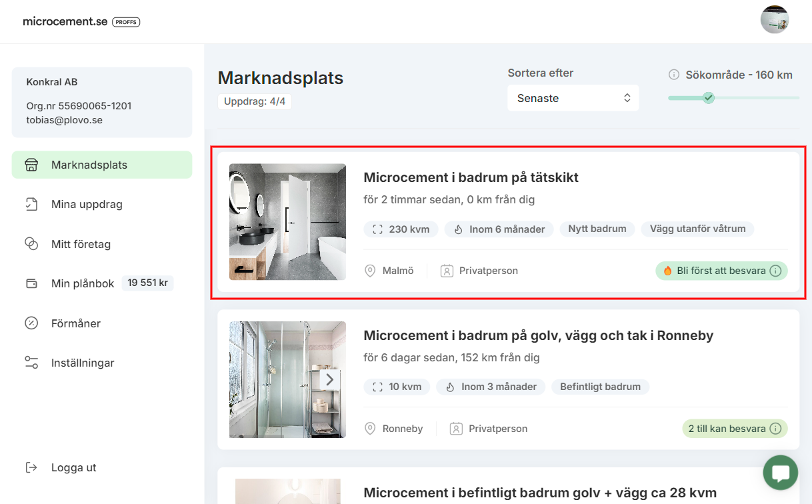Click the Marknadsplats shop icon
Screen dimensions: 812x504
[31, 165]
